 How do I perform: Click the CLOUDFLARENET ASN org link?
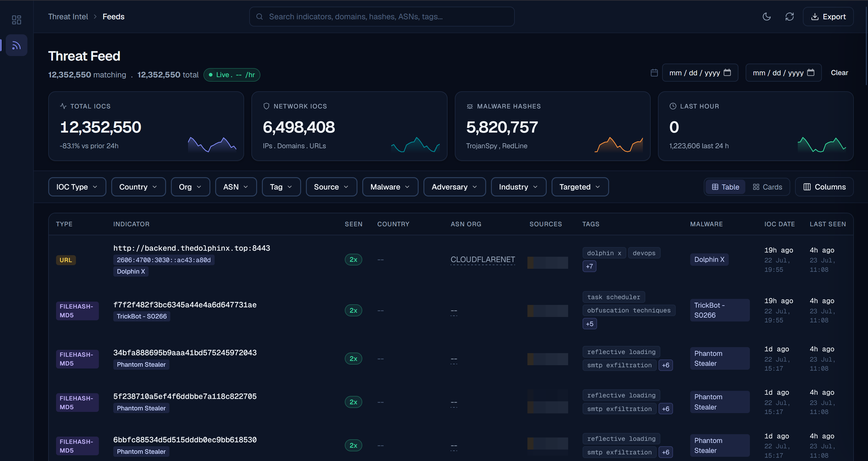(x=483, y=259)
